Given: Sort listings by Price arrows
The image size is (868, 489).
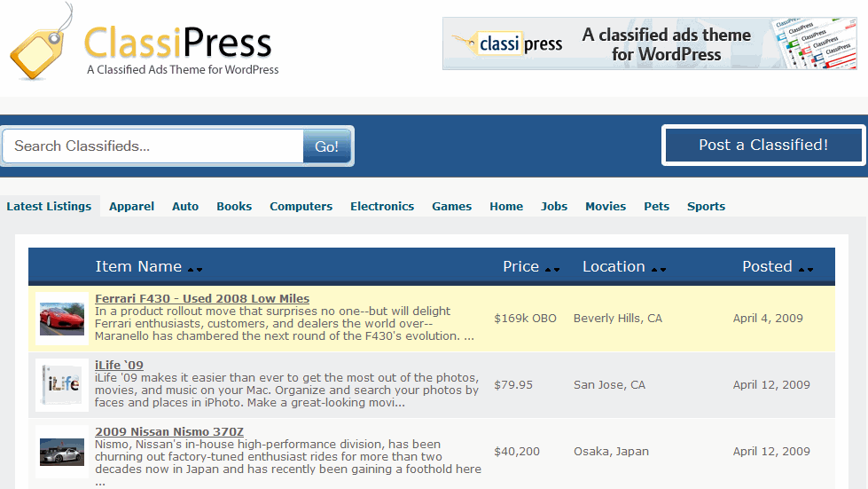Looking at the screenshot, I should [x=552, y=270].
